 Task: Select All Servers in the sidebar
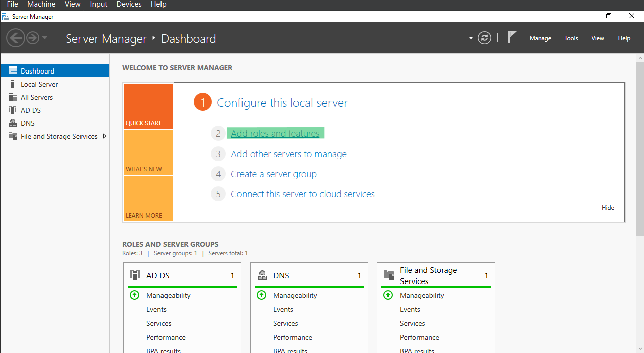coord(54,97)
